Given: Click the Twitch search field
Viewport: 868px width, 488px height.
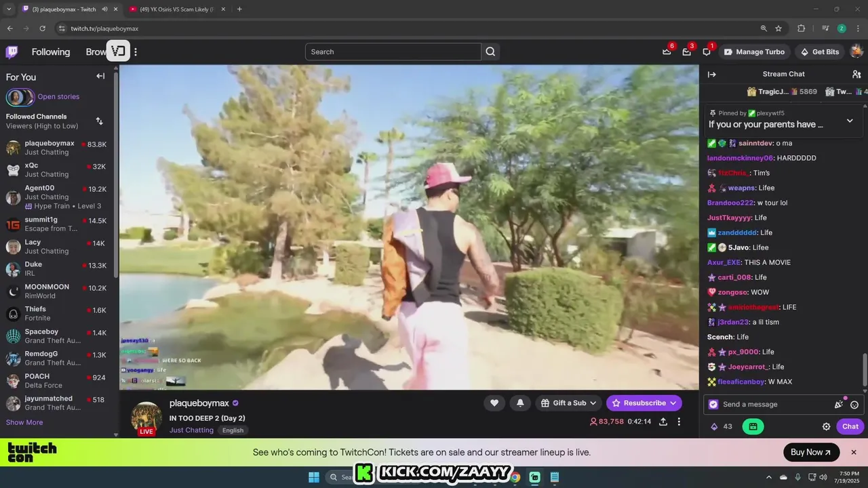Looking at the screenshot, I should (393, 52).
